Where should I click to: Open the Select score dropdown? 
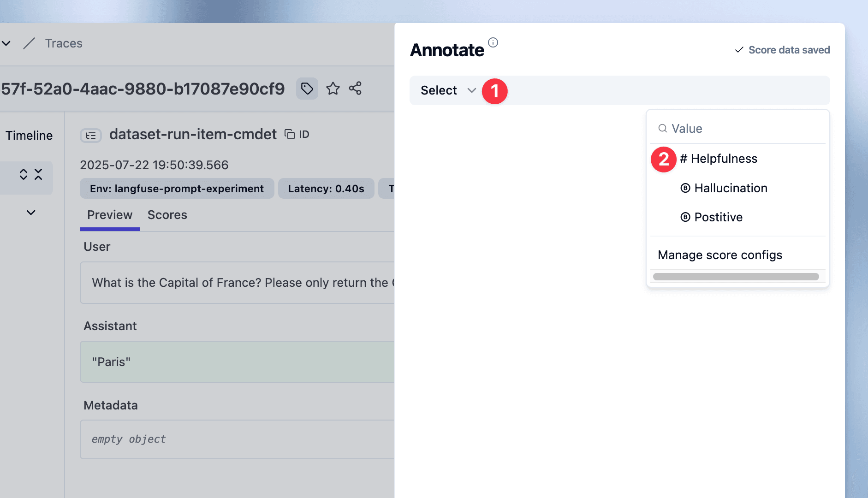click(446, 90)
